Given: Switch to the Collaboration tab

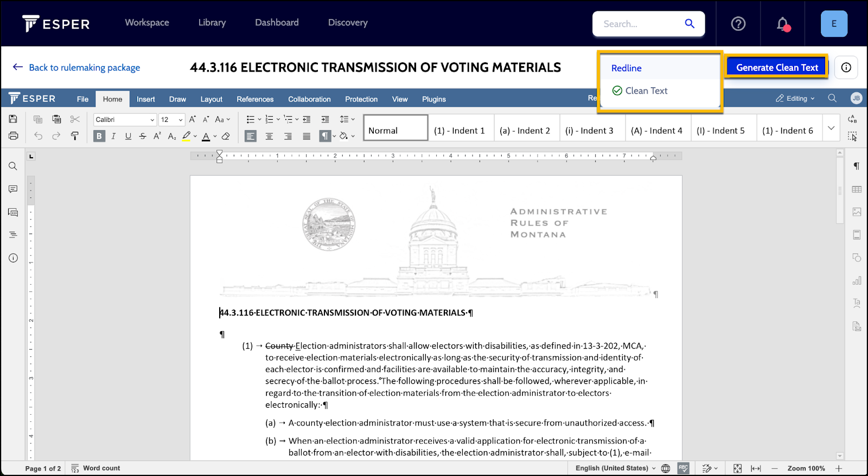Looking at the screenshot, I should pyautogui.click(x=309, y=99).
